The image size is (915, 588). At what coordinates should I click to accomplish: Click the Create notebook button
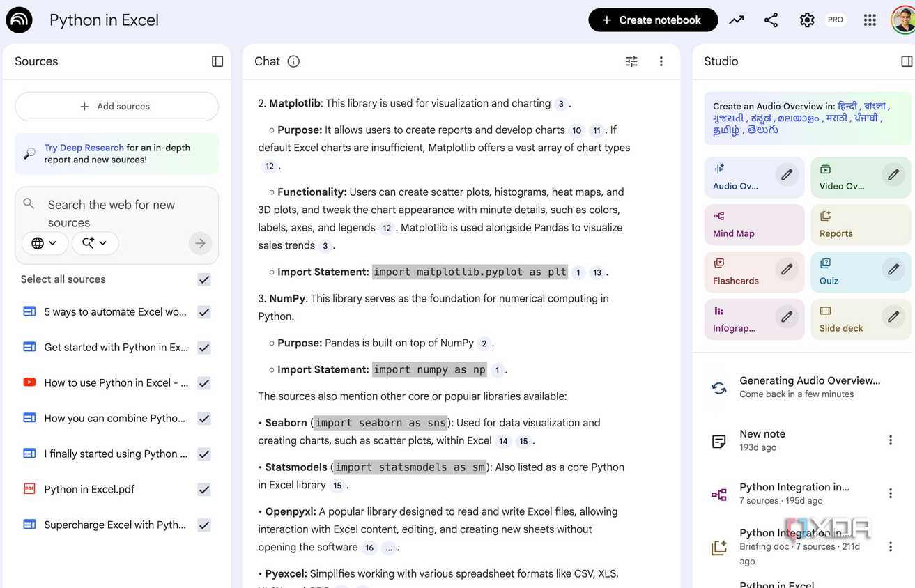click(653, 20)
